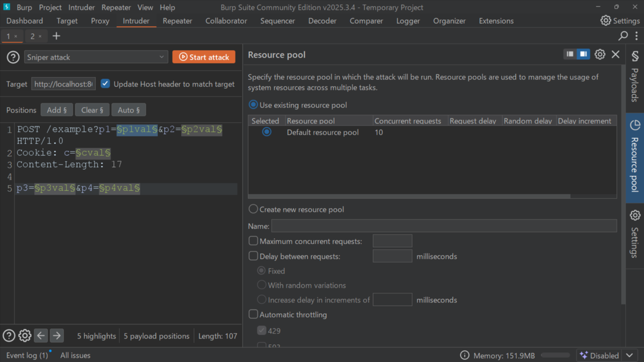Click the Maximum concurrent requests value field
Image resolution: width=644 pixels, height=362 pixels.
tap(392, 241)
